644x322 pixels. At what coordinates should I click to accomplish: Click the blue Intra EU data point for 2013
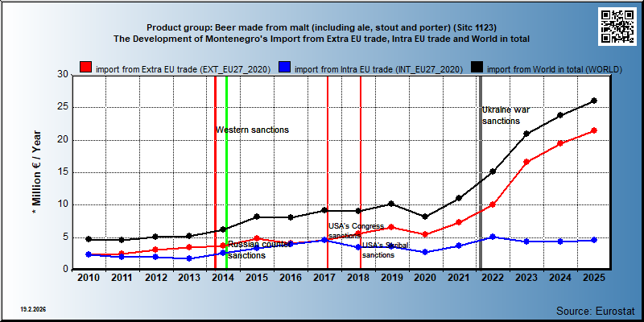[x=189, y=258]
